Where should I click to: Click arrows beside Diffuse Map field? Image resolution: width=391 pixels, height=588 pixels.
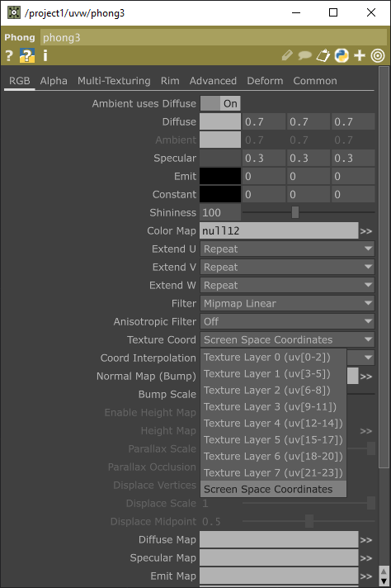click(366, 540)
